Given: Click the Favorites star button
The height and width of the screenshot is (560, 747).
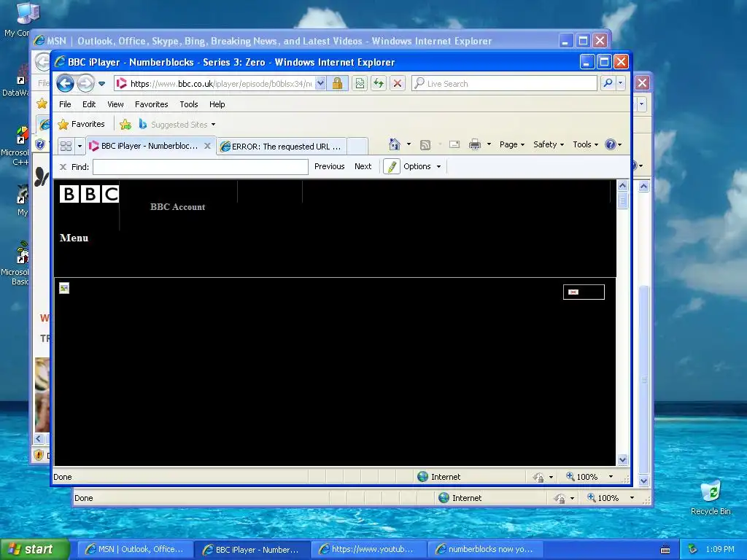Looking at the screenshot, I should [x=81, y=124].
